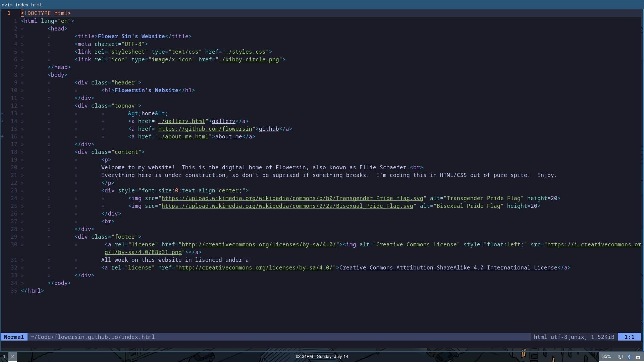Screen dimensions: 644x362
Task: Click the Transgender_Pride_flag.svg image URL
Action: click(292, 198)
